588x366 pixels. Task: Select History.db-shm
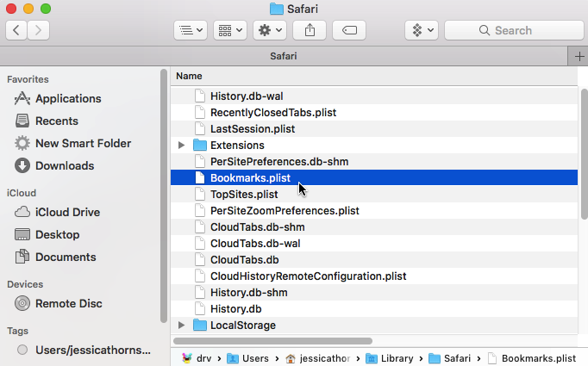[x=374, y=293]
